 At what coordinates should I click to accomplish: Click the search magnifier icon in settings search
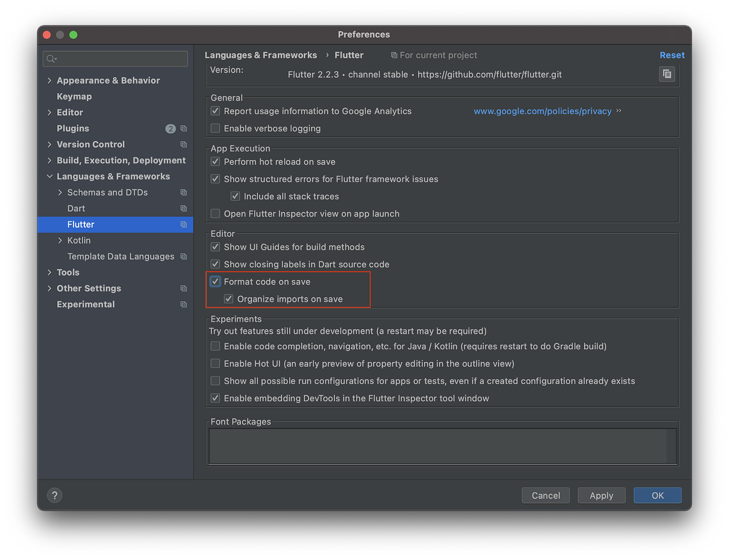[x=52, y=59]
